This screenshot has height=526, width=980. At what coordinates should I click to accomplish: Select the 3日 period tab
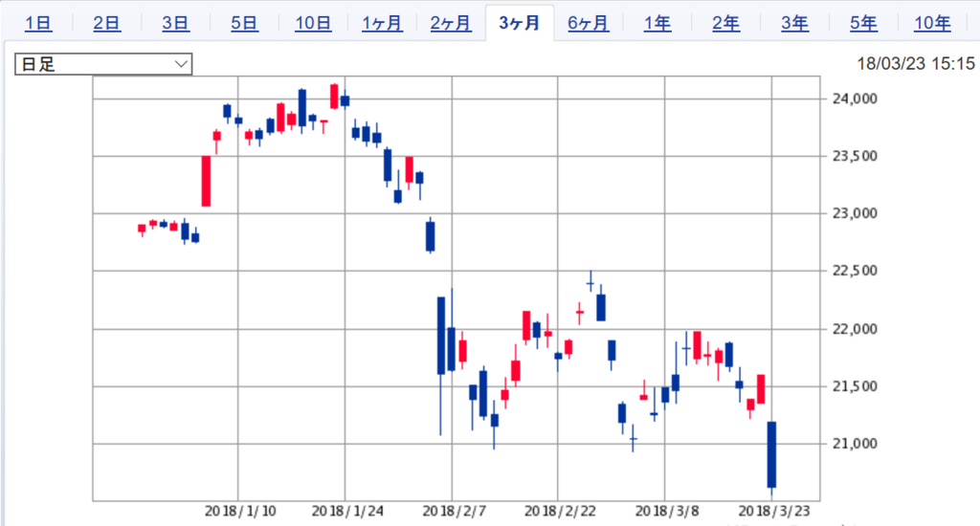click(x=176, y=24)
